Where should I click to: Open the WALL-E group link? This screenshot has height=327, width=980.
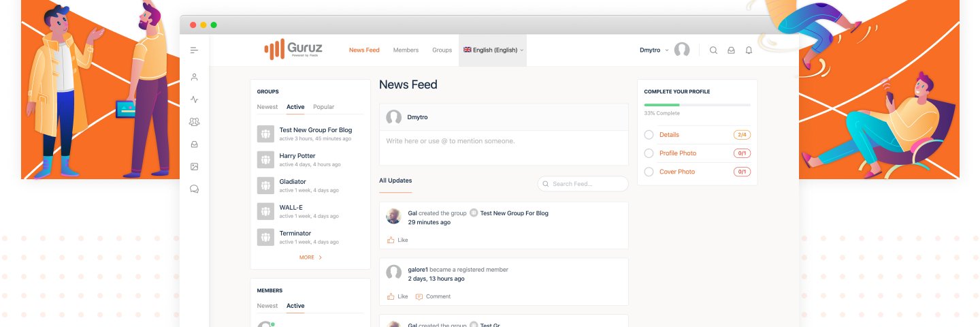pos(291,207)
